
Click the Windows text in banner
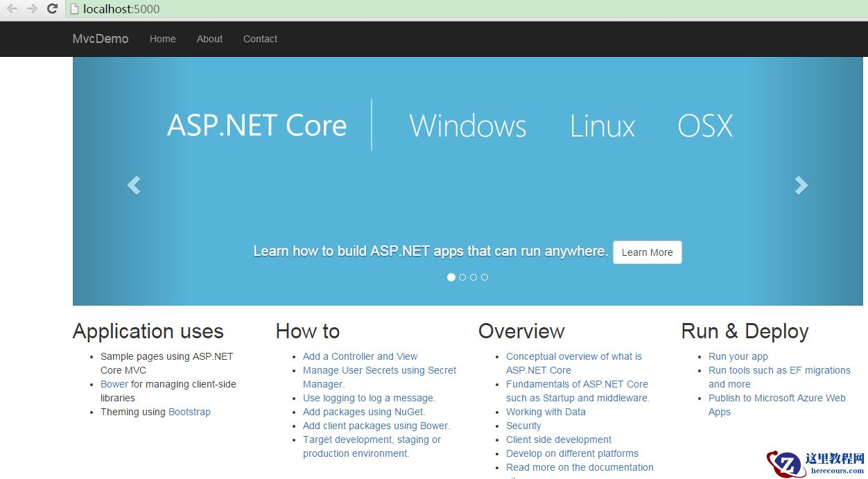[468, 125]
